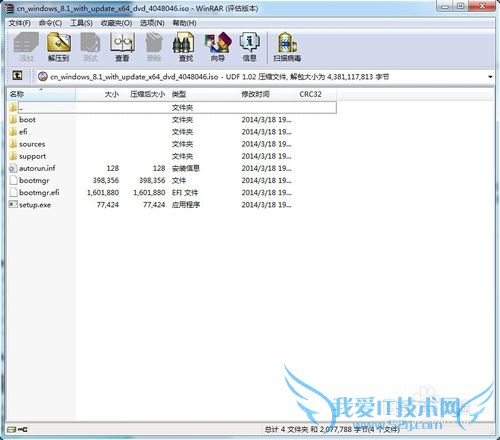The width and height of the screenshot is (500, 440).
Task: Open the Favorites (收藏夹) menu
Action: [116, 23]
